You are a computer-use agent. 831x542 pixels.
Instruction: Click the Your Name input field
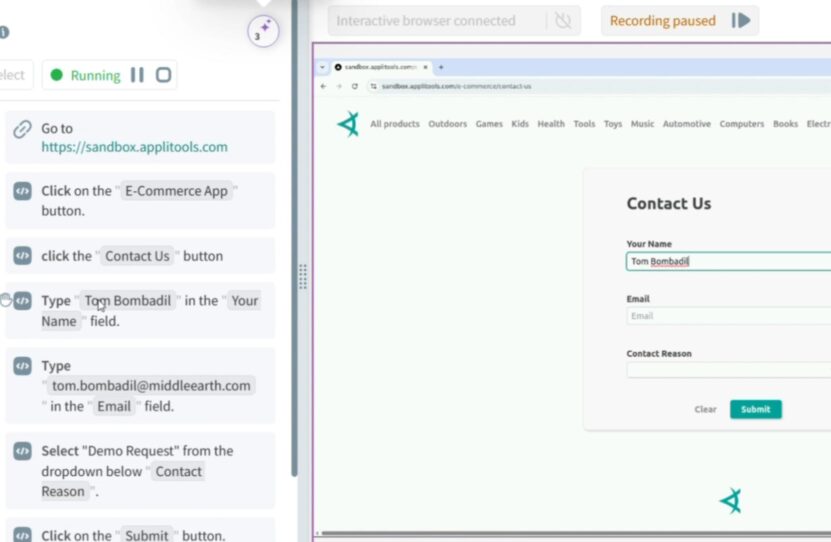tap(729, 261)
